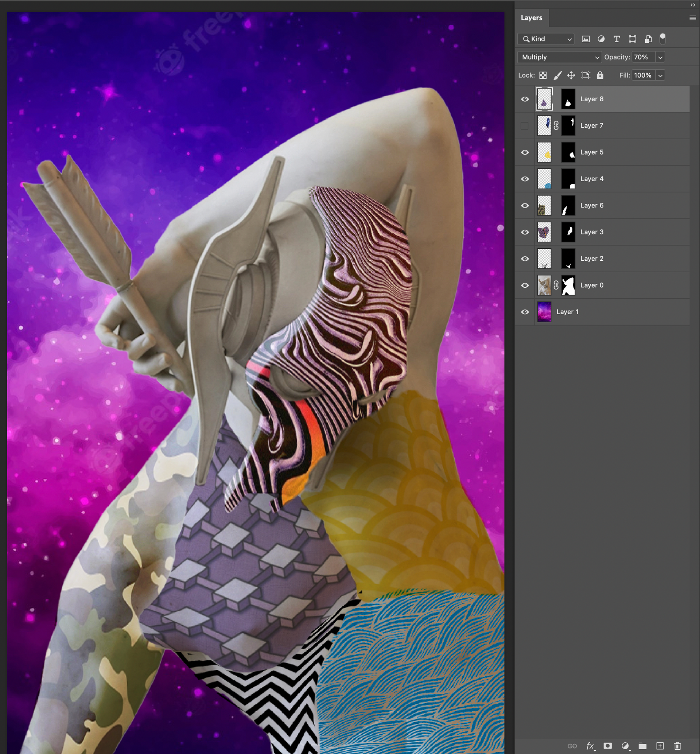
Task: Click the lock all padlock icon
Action: (x=600, y=75)
